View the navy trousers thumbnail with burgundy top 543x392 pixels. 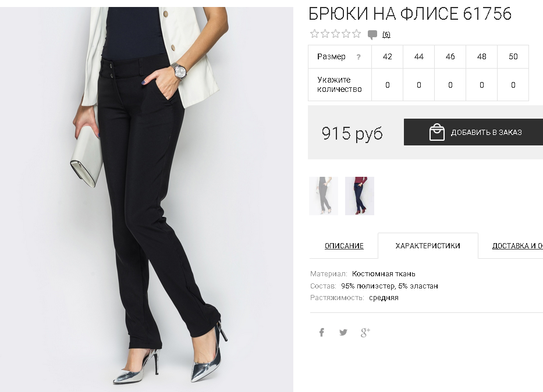tap(360, 196)
